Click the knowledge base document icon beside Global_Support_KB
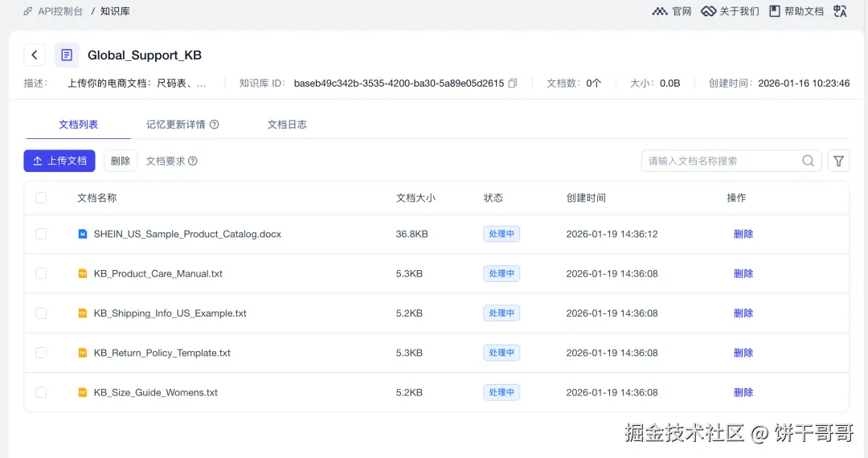Viewport: 868px width, 458px height. tap(67, 55)
